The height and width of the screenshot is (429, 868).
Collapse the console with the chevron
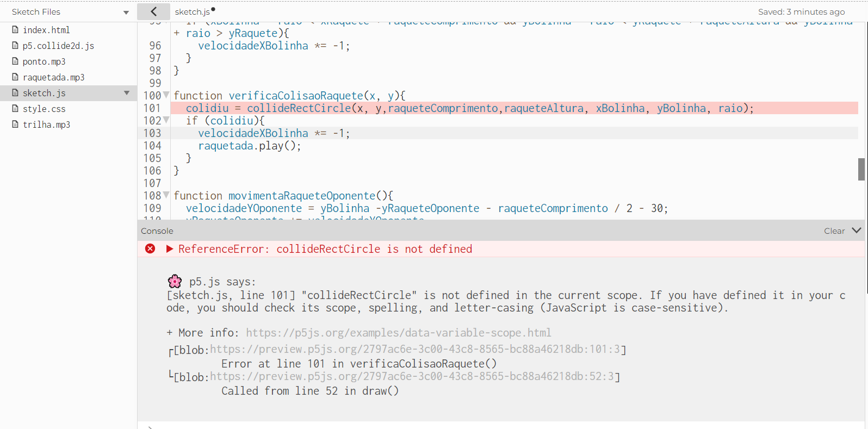(x=857, y=231)
